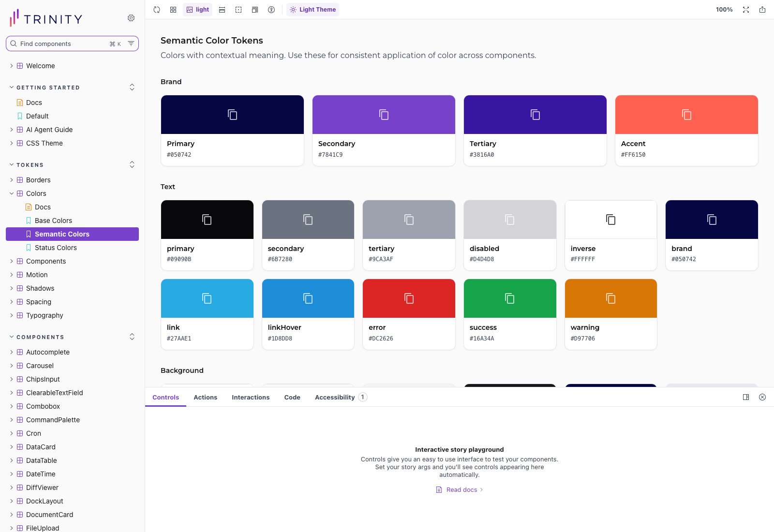Expand the Typography tokens group

click(73, 315)
